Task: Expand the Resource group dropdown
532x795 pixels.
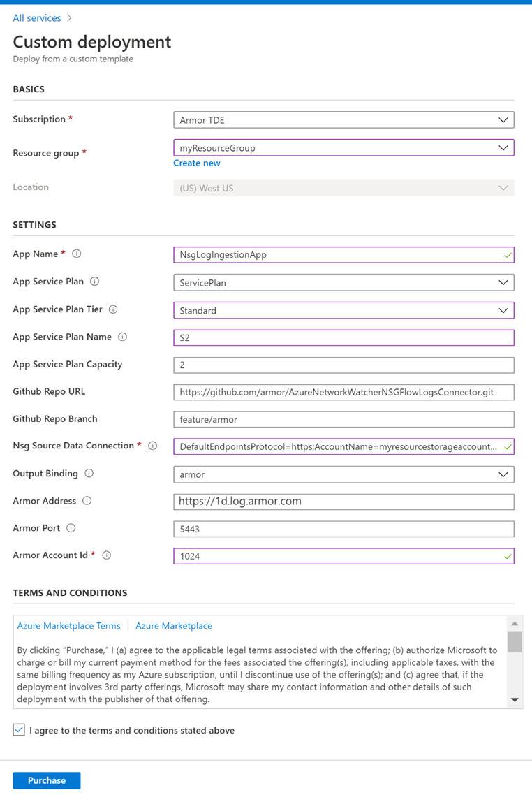Action: (x=343, y=148)
